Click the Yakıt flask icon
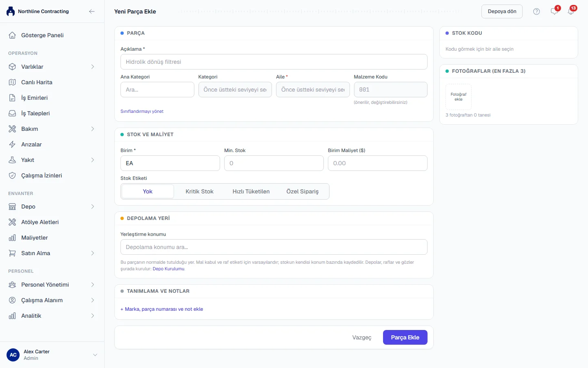588x368 pixels. 12,160
